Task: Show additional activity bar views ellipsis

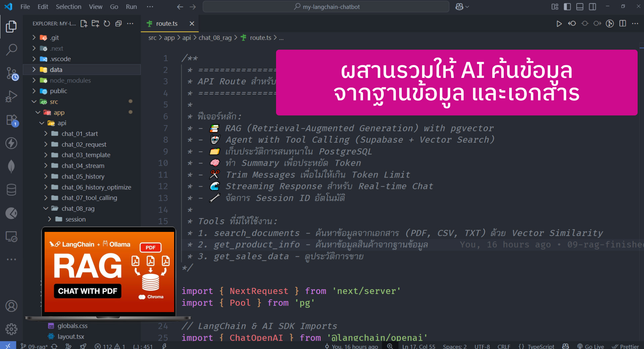Action: pyautogui.click(x=11, y=259)
